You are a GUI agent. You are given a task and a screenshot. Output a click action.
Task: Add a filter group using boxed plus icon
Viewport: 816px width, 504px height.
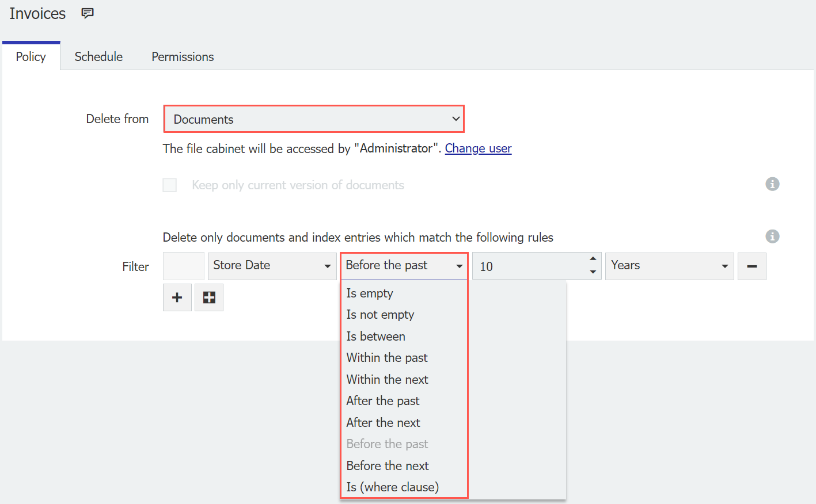pyautogui.click(x=208, y=297)
